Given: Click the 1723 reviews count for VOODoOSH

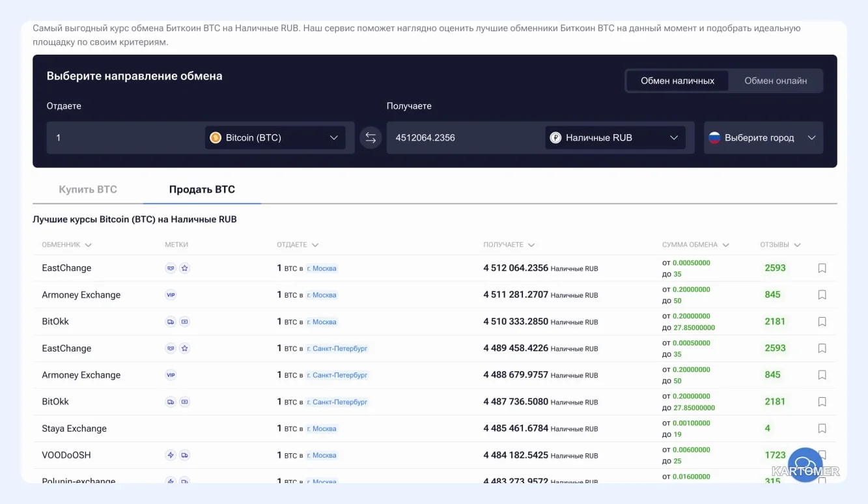Looking at the screenshot, I should click(x=775, y=455).
